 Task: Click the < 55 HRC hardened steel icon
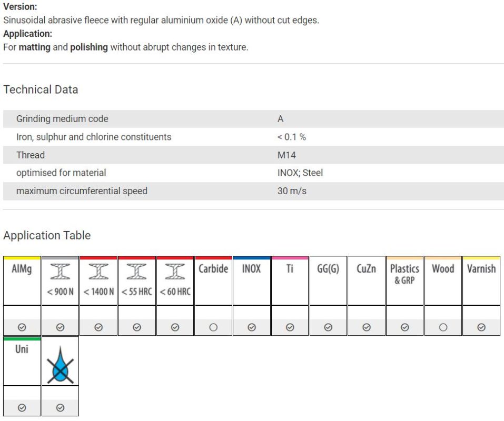coord(136,272)
